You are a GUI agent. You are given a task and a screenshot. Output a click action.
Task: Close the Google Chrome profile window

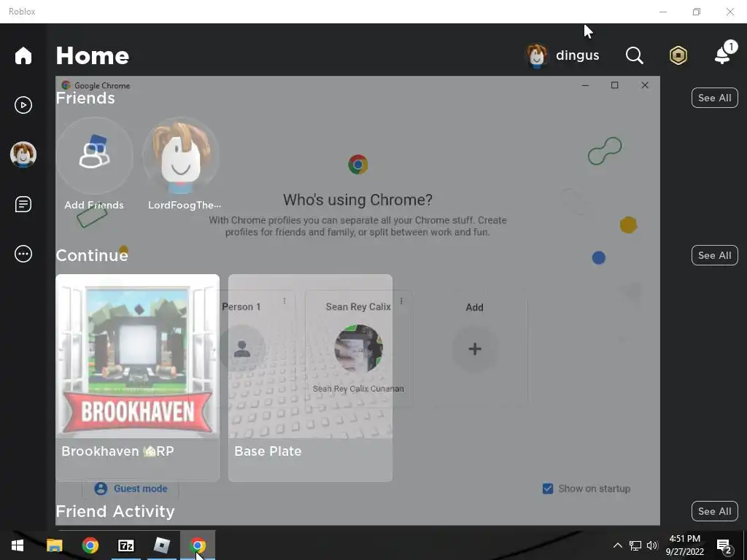(x=645, y=85)
